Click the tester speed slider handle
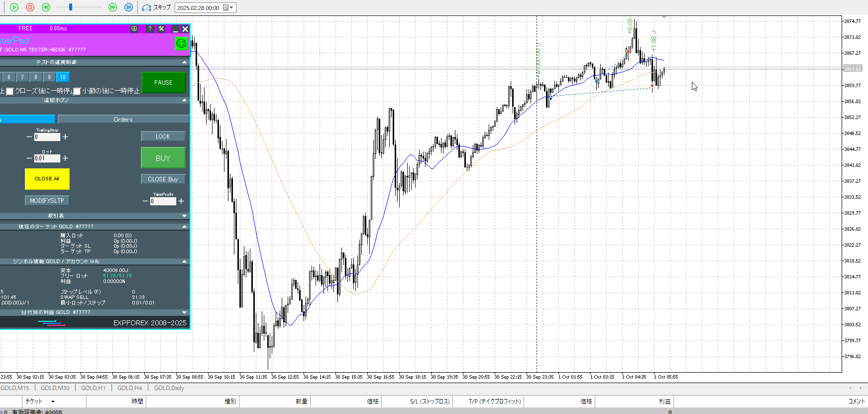This screenshot has width=868, height=414. point(71,7)
